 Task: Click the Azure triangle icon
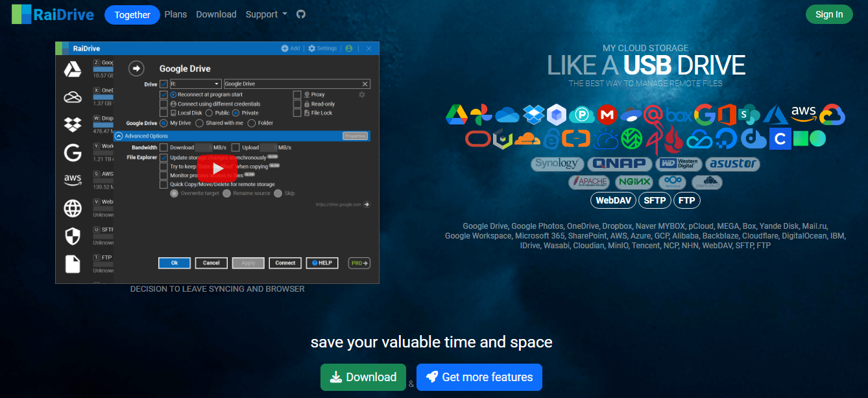click(x=775, y=115)
